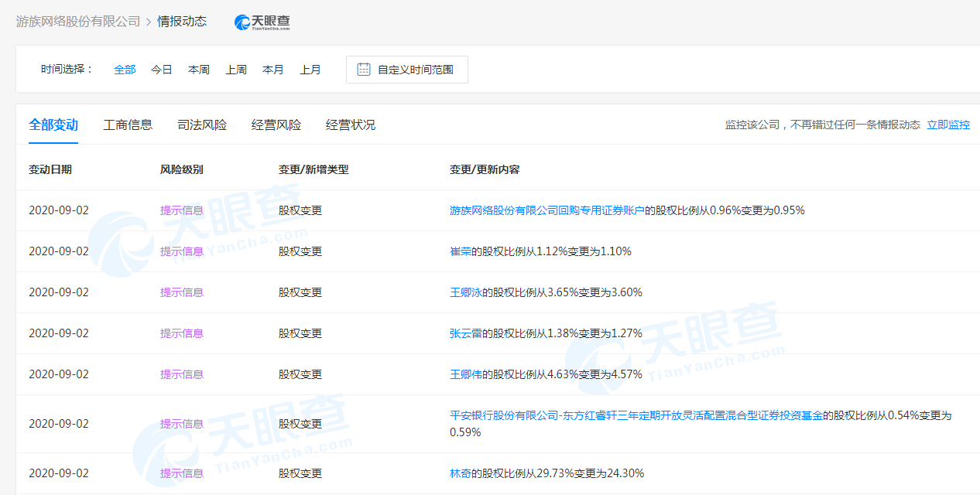Image resolution: width=980 pixels, height=495 pixels.
Task: Open the custom time range calendar icon
Action: click(364, 69)
